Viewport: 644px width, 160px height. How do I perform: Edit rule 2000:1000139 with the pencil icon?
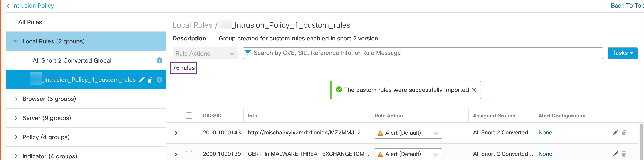[x=615, y=154]
